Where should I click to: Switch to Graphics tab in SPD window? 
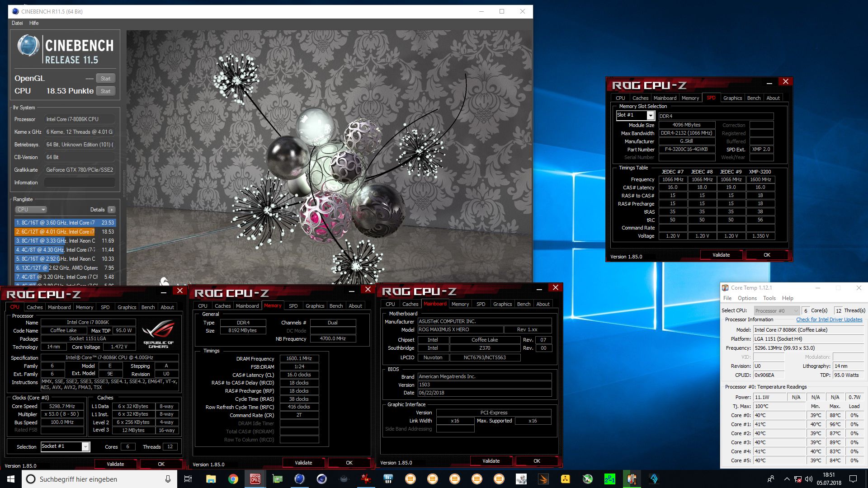(x=732, y=98)
